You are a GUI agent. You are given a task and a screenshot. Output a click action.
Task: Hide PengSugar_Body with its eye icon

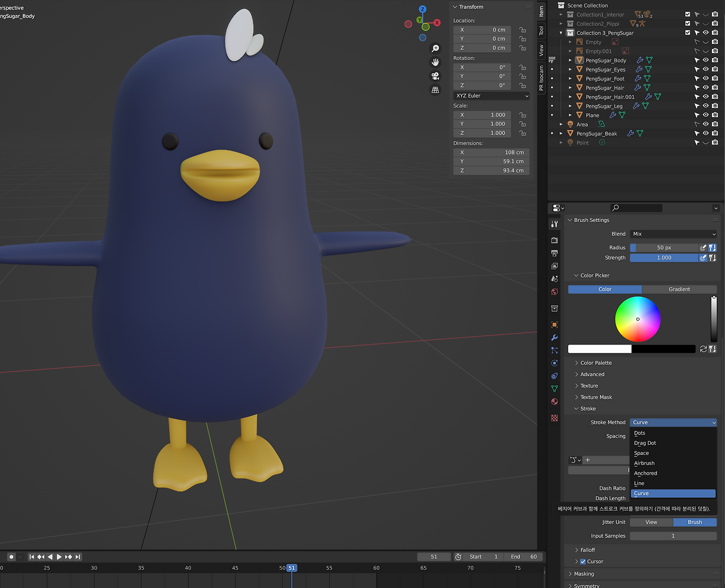pos(706,60)
